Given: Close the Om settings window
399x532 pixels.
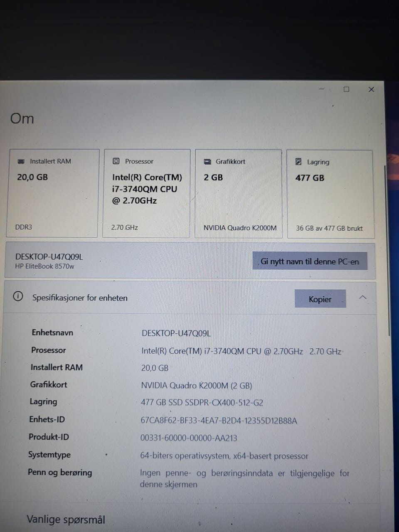Looking at the screenshot, I should [371, 89].
